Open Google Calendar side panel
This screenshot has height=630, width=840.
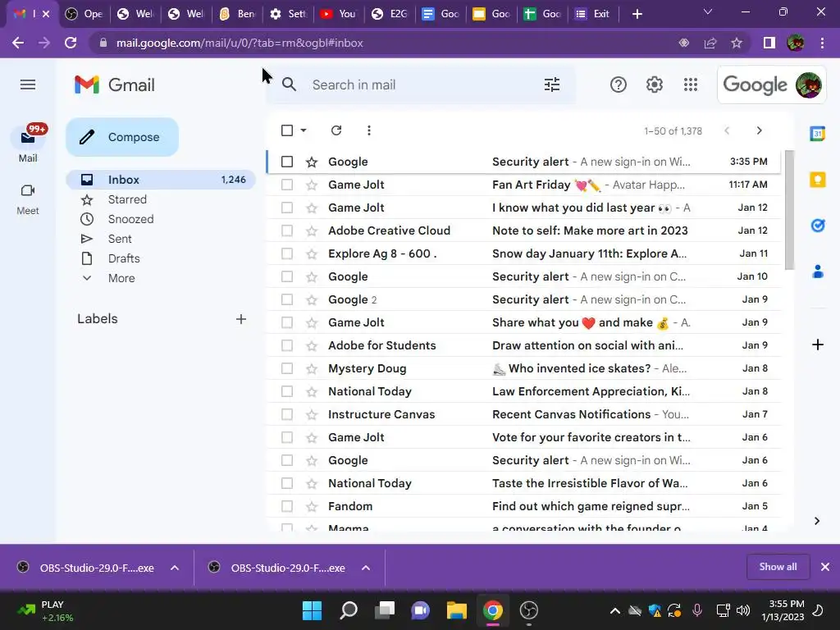coord(818,134)
